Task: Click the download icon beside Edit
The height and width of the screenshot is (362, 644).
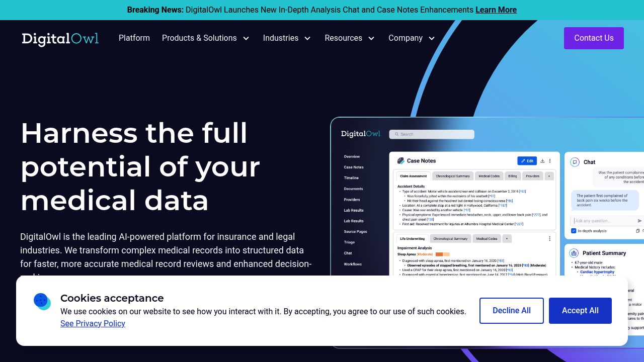Action: [542, 161]
